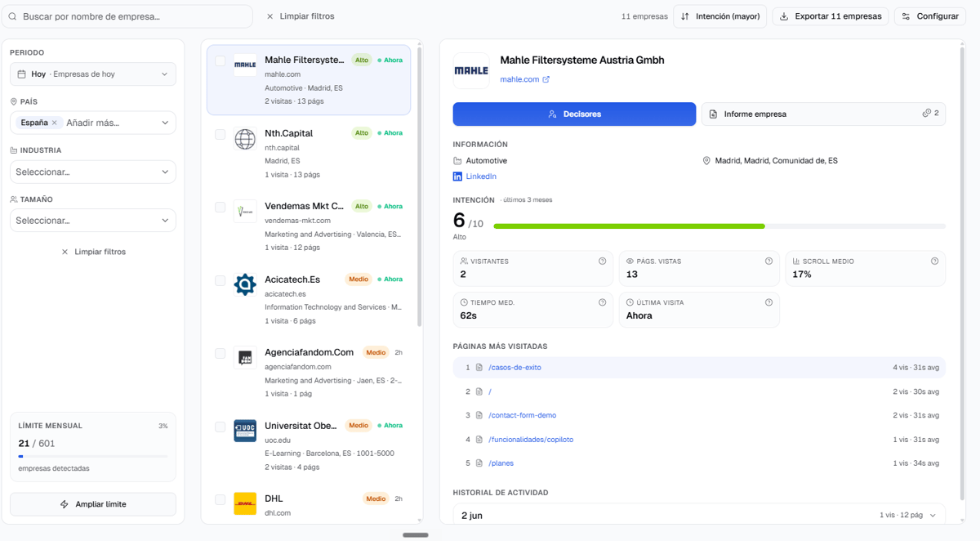Click the X icon beside top Limpiar filtros
Image resolution: width=980 pixels, height=541 pixels.
(270, 16)
